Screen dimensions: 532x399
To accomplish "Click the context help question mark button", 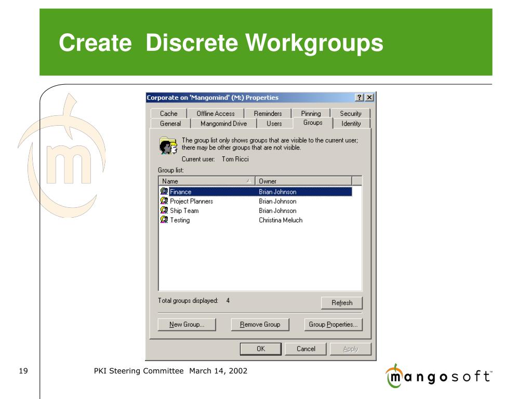I will 360,97.
